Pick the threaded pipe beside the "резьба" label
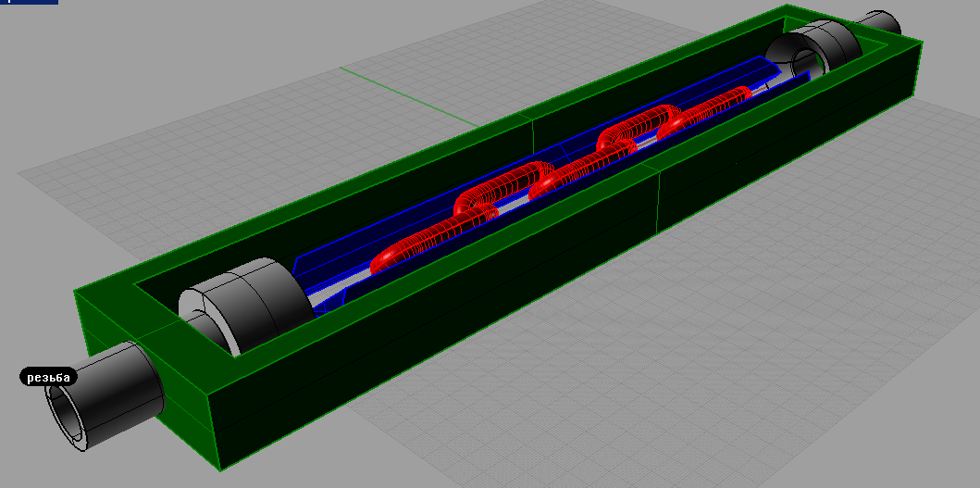The width and height of the screenshot is (980, 488). (103, 395)
